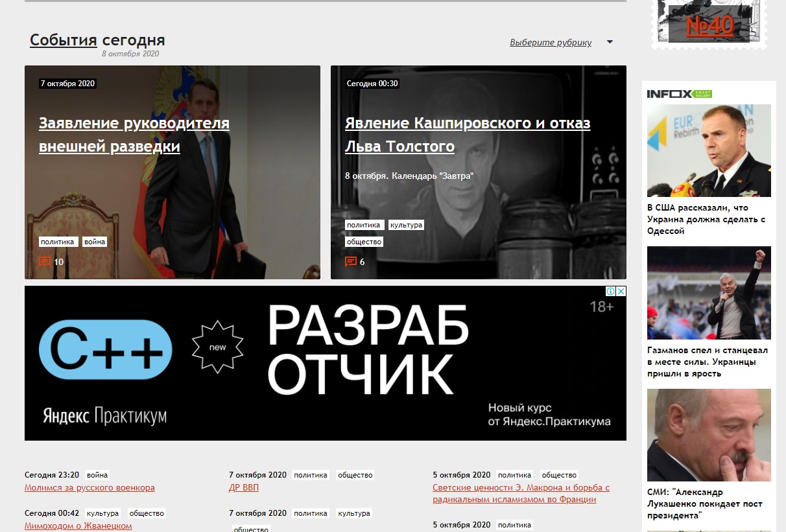Open comments icon on Заявление руководителя article
The height and width of the screenshot is (532, 786).
[45, 262]
